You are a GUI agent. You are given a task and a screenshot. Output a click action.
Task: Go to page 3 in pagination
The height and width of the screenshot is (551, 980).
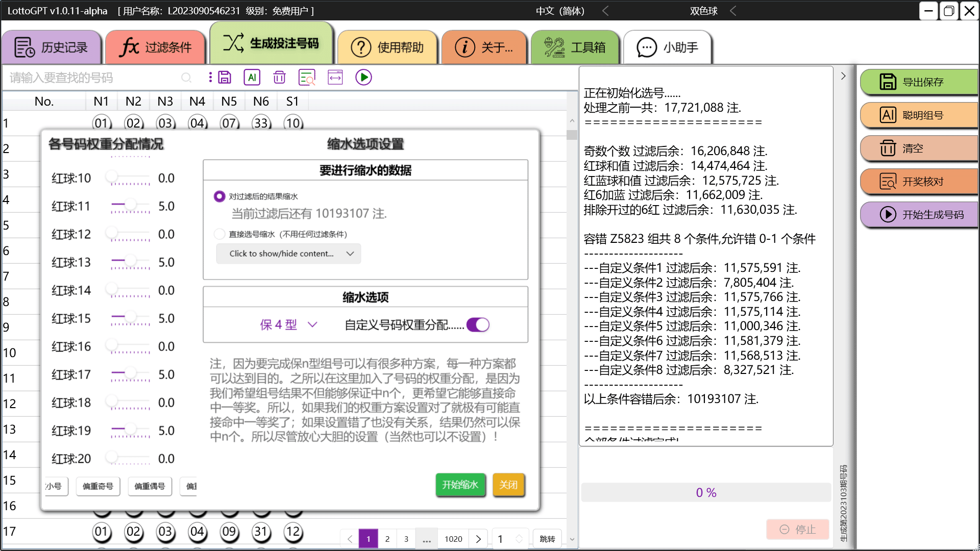point(406,539)
